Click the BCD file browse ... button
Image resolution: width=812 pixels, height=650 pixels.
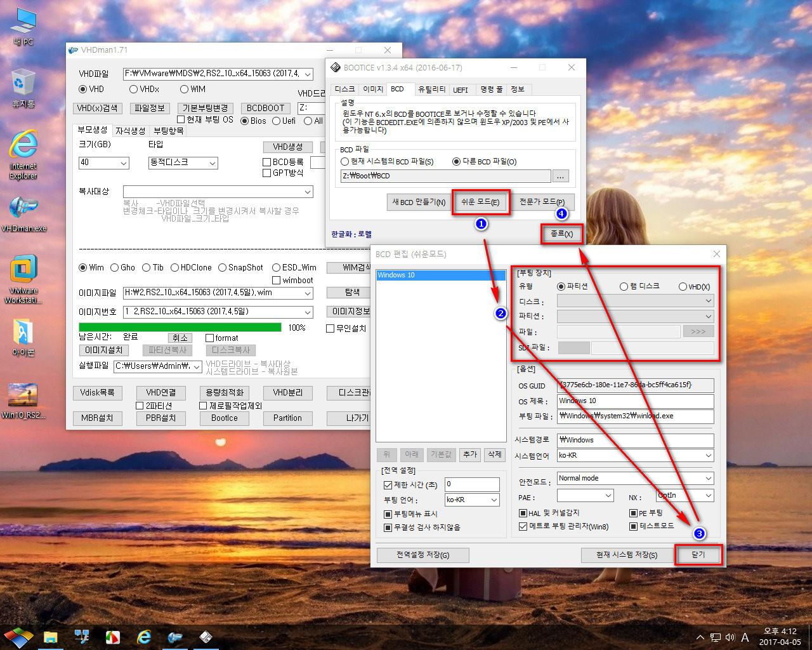[x=561, y=176]
